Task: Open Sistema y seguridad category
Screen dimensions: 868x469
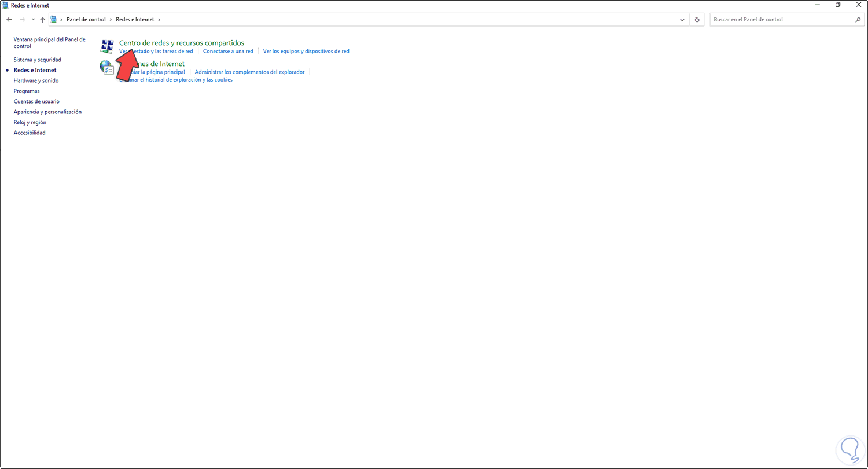Action: coord(38,60)
